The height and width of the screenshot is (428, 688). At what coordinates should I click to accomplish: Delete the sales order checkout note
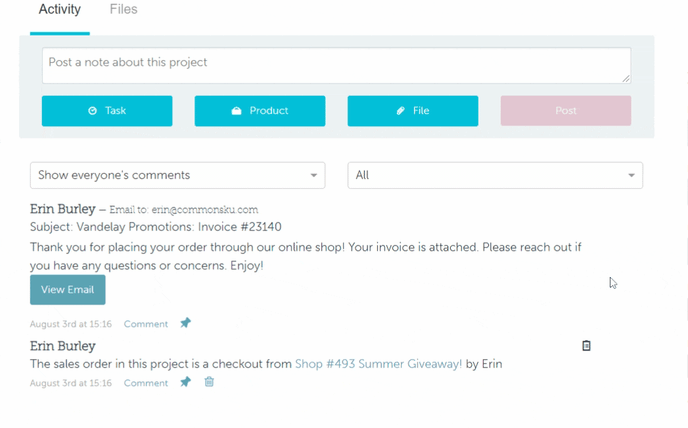tap(209, 382)
